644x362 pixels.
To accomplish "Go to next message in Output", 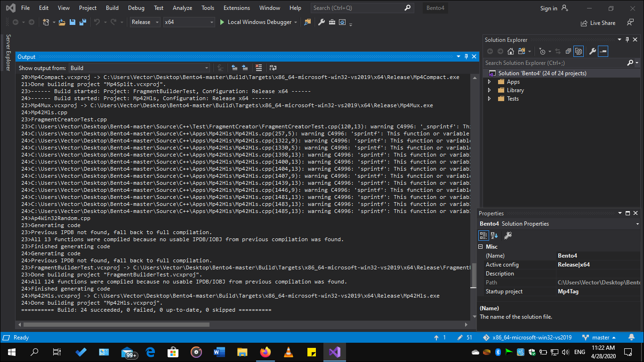I will (245, 68).
